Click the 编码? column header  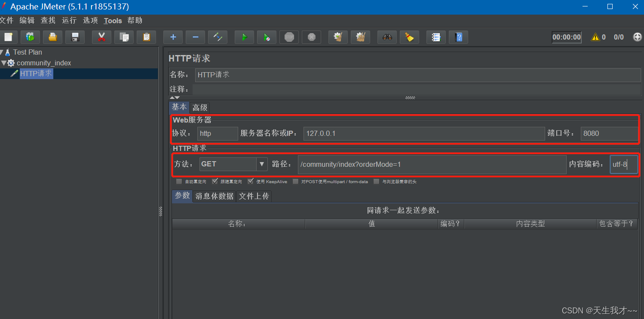coord(451,224)
